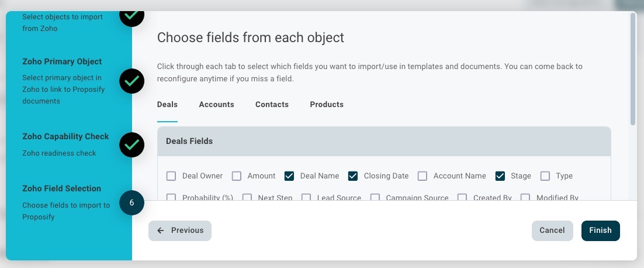The image size is (644, 268).
Task: Click the Choose fields from each object heading
Action: point(251,37)
